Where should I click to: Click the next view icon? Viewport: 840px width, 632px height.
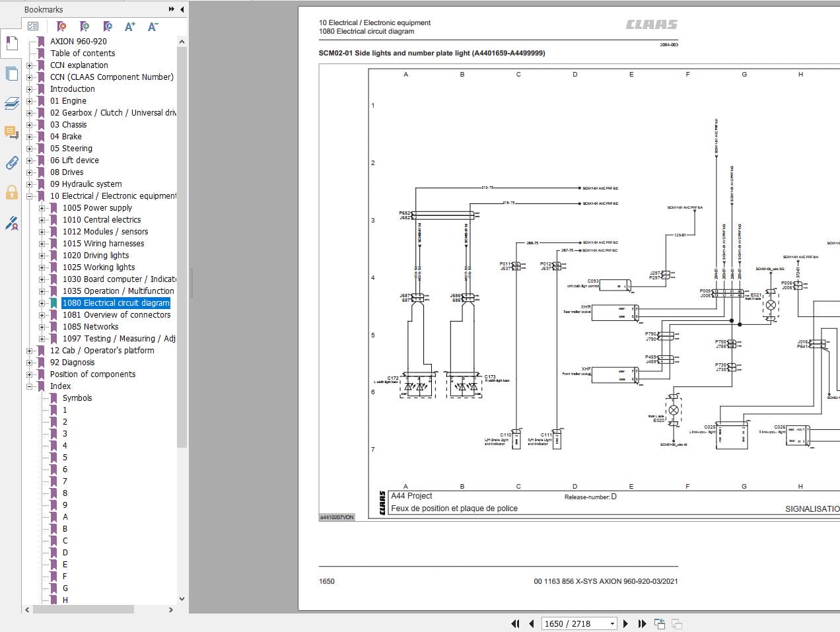click(676, 623)
